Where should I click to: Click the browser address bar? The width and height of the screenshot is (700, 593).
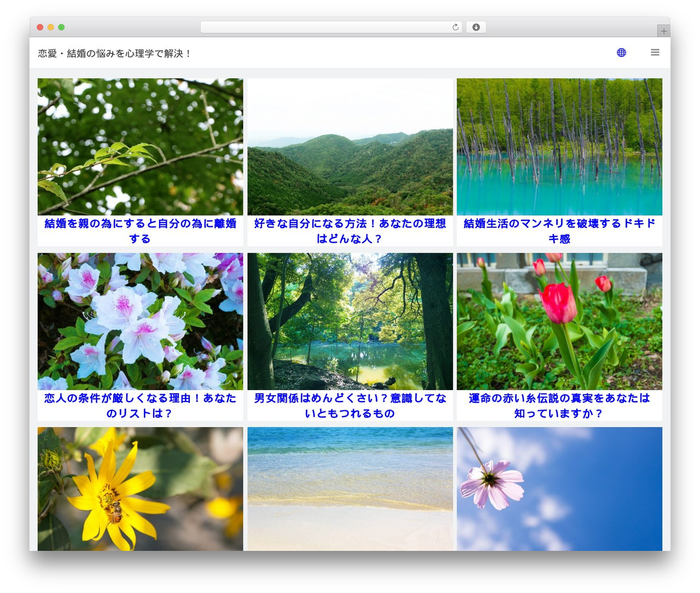click(x=331, y=27)
